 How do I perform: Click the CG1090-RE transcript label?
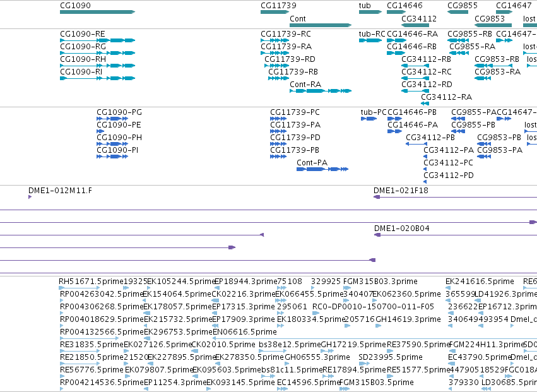pos(83,34)
